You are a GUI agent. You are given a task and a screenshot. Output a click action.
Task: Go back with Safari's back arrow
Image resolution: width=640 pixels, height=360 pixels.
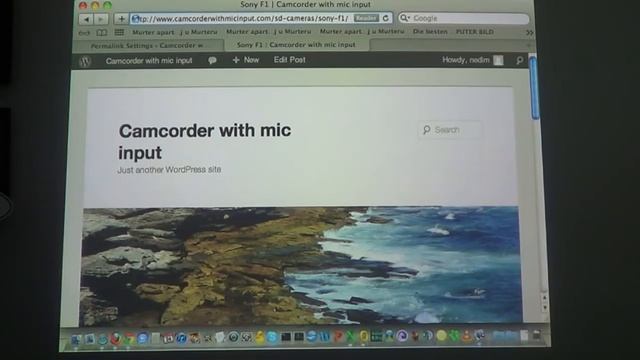coord(86,19)
